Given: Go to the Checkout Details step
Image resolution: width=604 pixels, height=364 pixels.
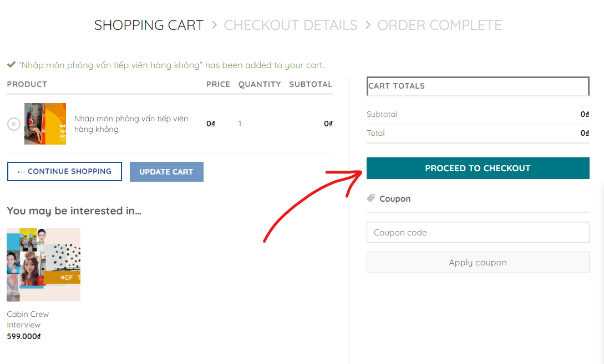Looking at the screenshot, I should (x=291, y=25).
